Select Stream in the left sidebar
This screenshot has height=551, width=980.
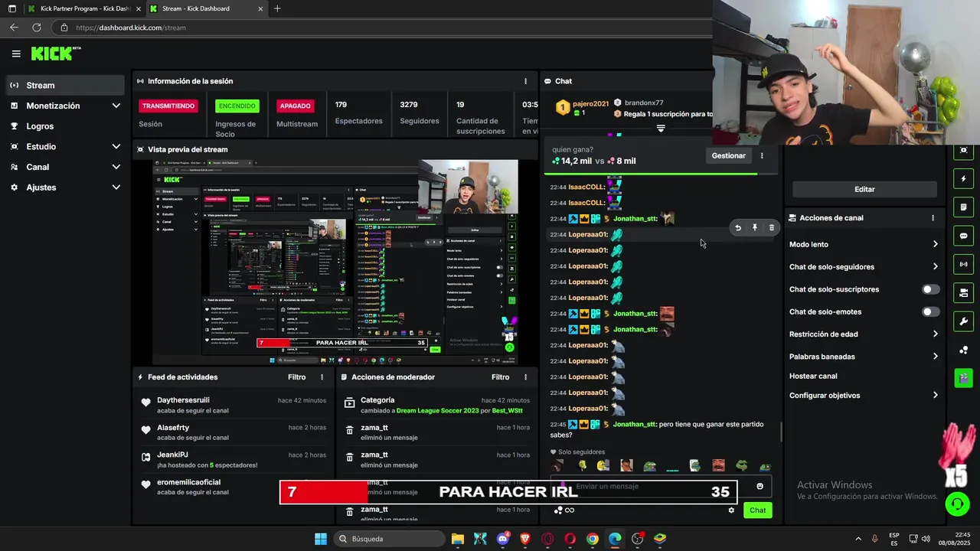(65, 85)
